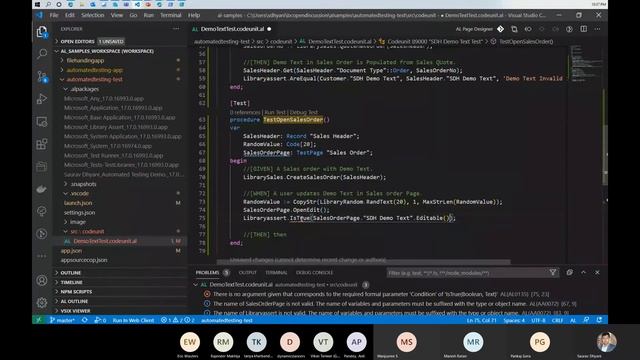Switch to the Terminal panel tab
640x360 pixels.
(276, 273)
